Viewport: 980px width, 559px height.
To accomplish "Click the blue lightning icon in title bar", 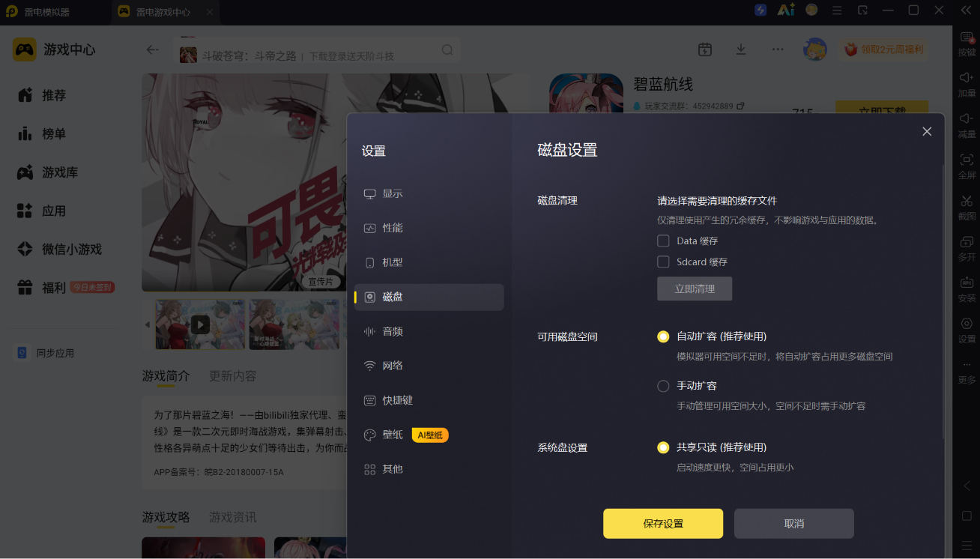I will click(760, 10).
